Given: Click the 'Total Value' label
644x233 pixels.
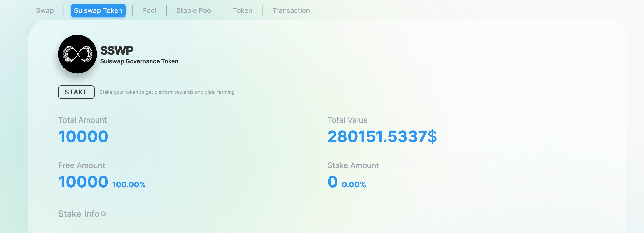Looking at the screenshot, I should pyautogui.click(x=348, y=120).
